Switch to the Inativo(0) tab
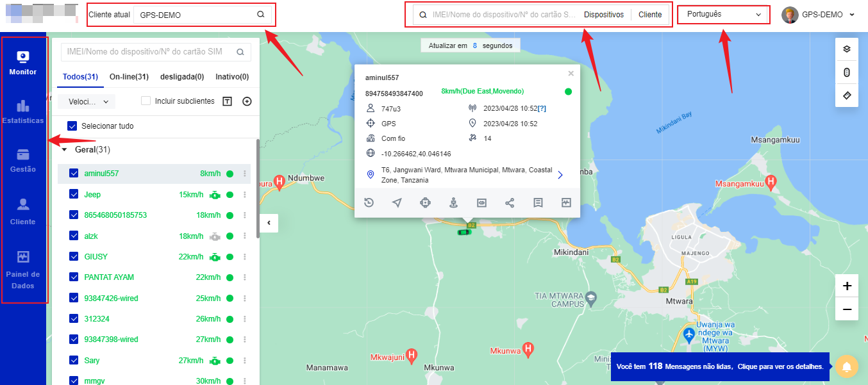Viewport: 868px width, 385px height. tap(232, 77)
